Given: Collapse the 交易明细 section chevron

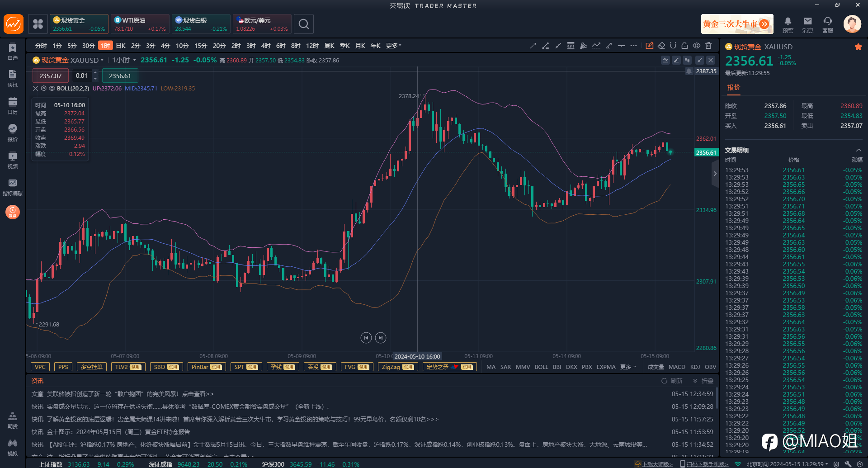Looking at the screenshot, I should (x=859, y=150).
